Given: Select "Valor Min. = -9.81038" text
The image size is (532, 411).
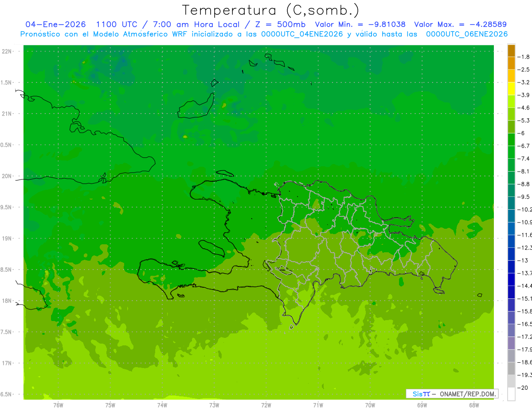Looking at the screenshot, I should [x=360, y=24].
